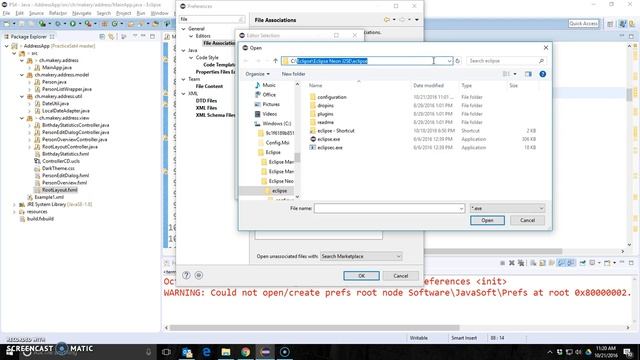Go up one folder level in Open dialog

click(276, 61)
